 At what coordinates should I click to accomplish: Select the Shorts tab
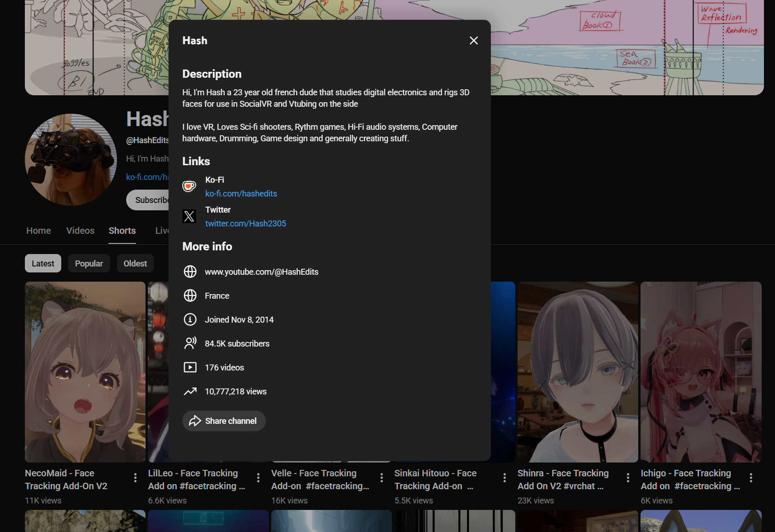122,231
